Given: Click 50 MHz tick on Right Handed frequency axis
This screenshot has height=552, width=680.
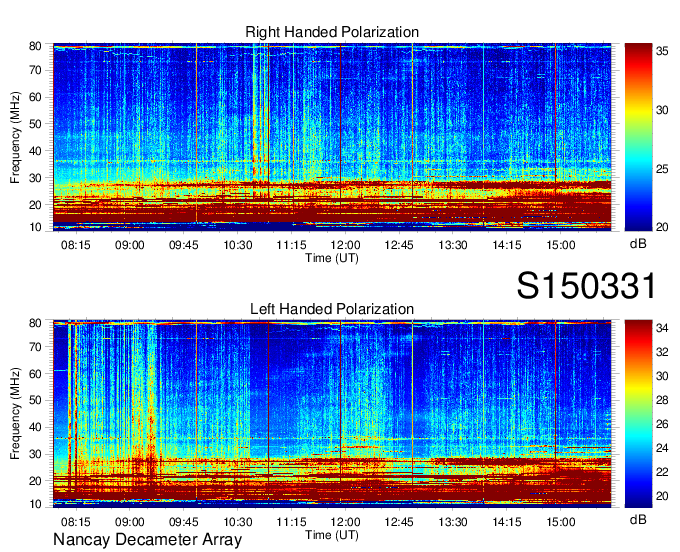Looking at the screenshot, I should [x=35, y=124].
